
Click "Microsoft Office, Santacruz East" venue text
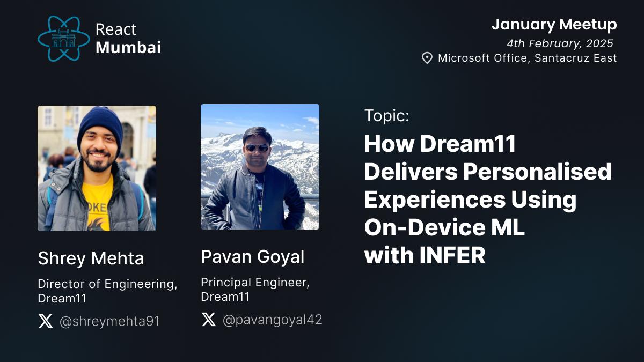pyautogui.click(x=528, y=58)
